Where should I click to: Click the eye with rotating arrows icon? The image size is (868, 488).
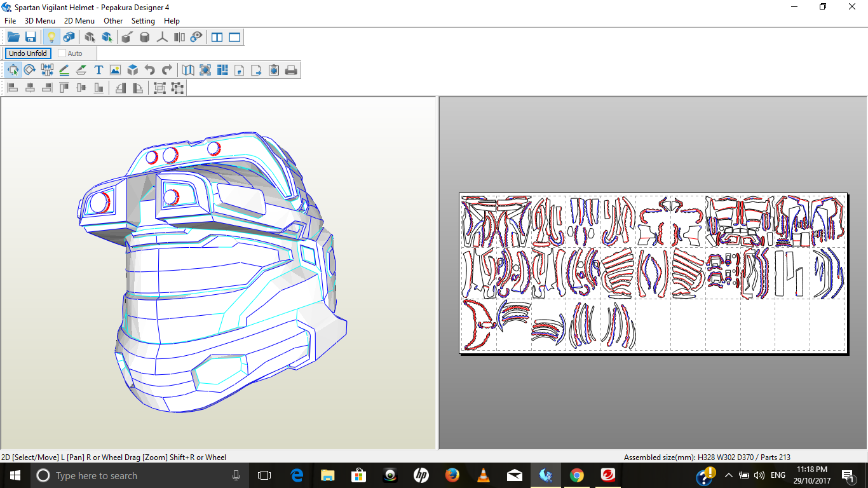tap(196, 37)
